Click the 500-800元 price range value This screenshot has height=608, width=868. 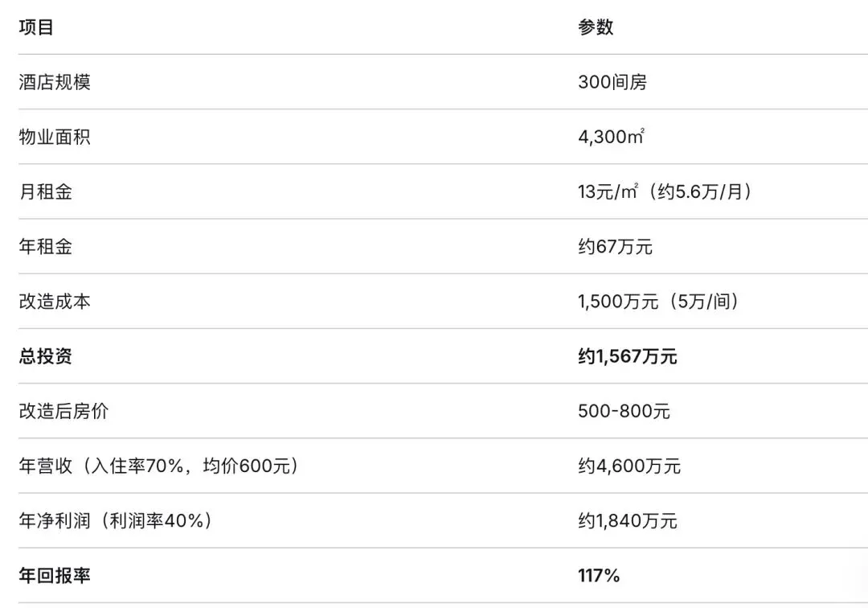pyautogui.click(x=624, y=411)
